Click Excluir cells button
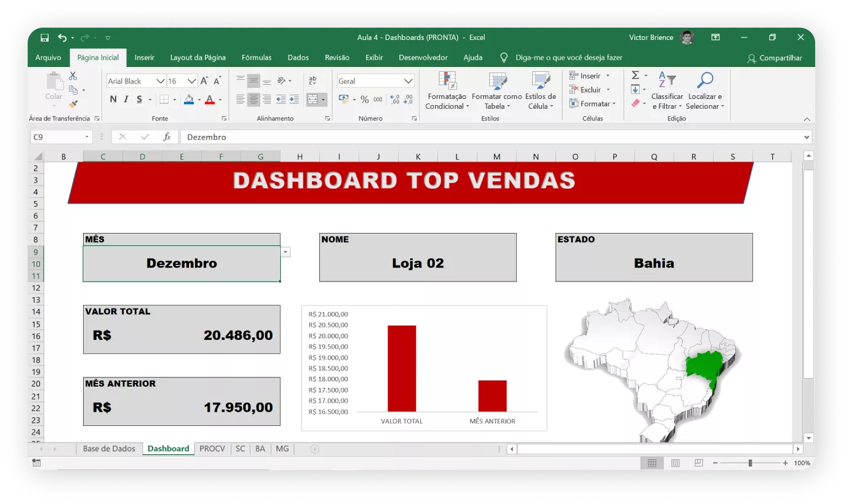This screenshot has width=849, height=504. click(589, 90)
